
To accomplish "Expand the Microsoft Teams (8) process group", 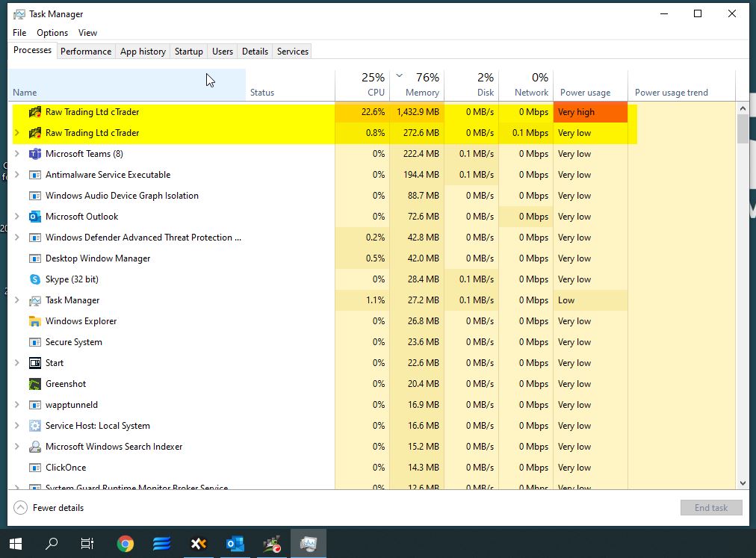I will [x=17, y=153].
